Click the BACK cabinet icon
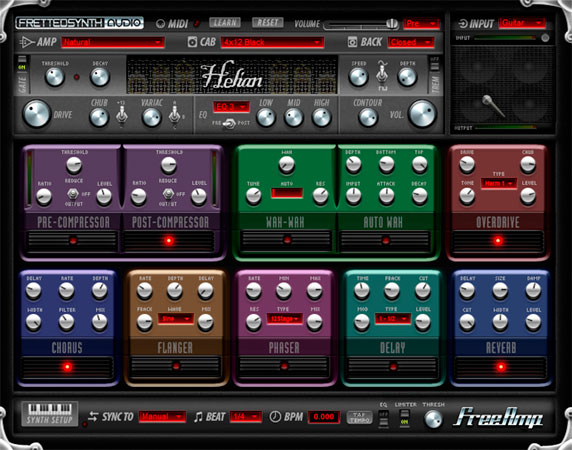This screenshot has height=450, width=572. click(352, 42)
